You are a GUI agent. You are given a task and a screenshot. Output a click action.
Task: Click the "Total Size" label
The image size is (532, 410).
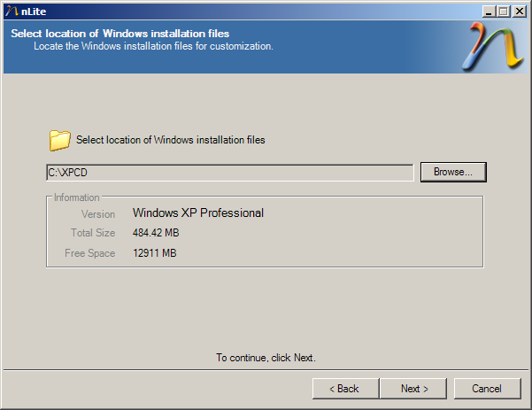[93, 233]
